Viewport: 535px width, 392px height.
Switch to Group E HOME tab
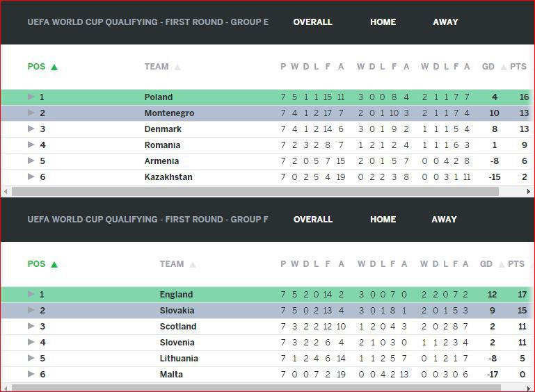[x=383, y=22]
